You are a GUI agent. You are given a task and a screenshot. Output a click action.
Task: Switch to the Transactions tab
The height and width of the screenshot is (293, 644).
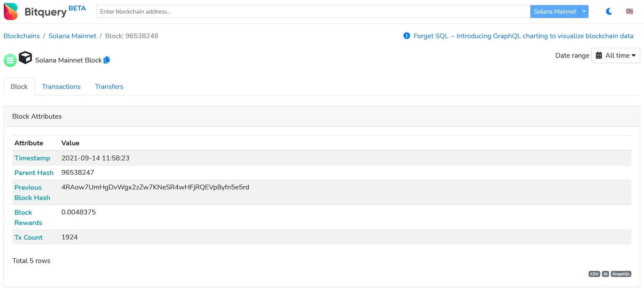61,86
